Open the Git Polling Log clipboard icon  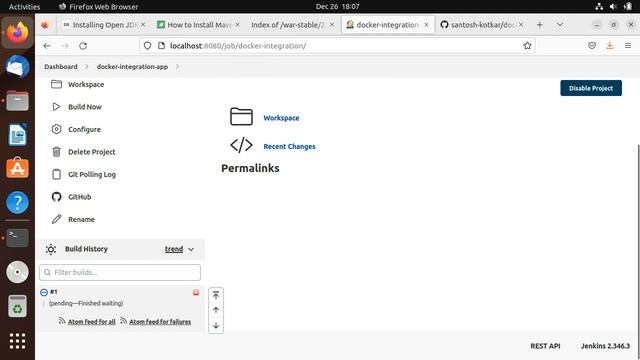tap(56, 174)
